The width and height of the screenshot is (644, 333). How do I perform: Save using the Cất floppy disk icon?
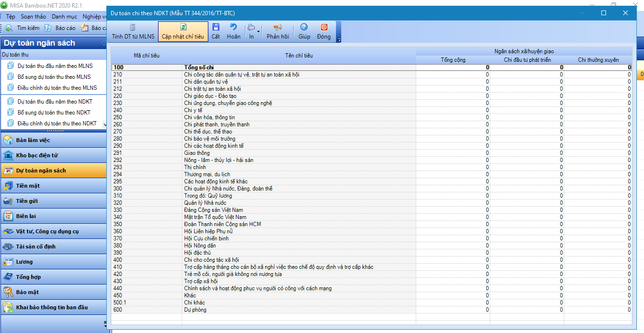[x=216, y=28]
